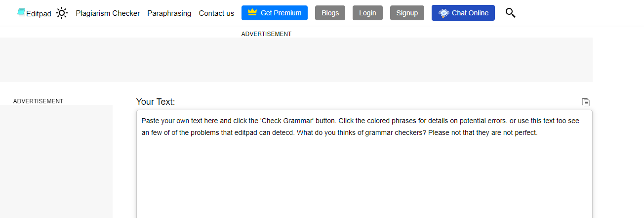Open the Plagiarism Checker page

click(108, 13)
